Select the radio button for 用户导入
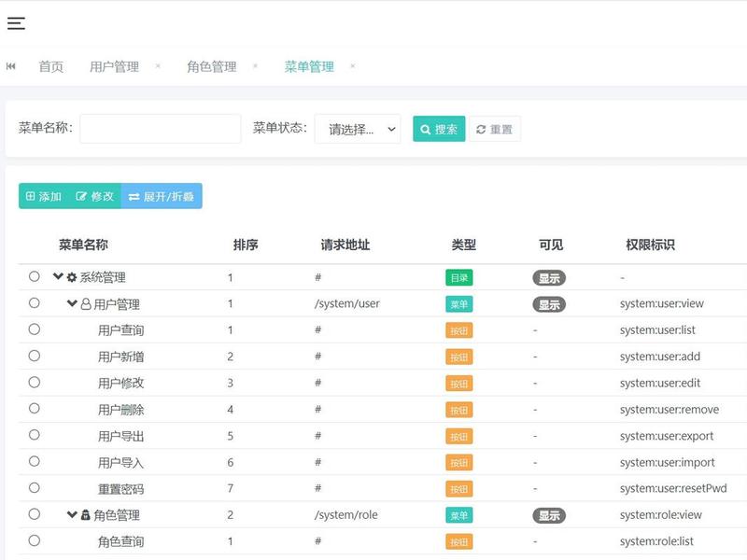Screen dimensions: 747x560 tap(35, 461)
